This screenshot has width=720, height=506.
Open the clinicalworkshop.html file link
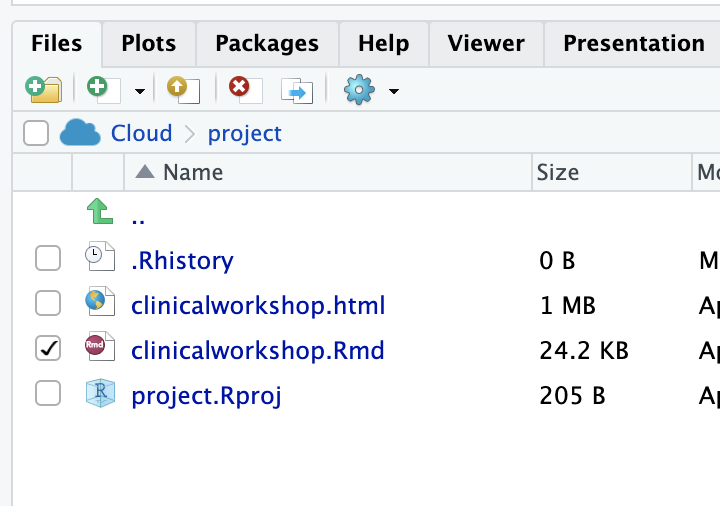(258, 306)
